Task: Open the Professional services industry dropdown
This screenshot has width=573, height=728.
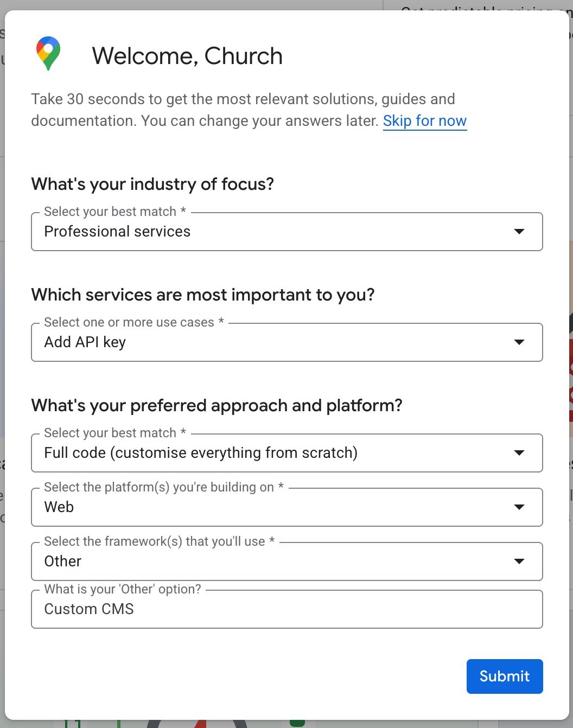Action: click(x=271, y=232)
